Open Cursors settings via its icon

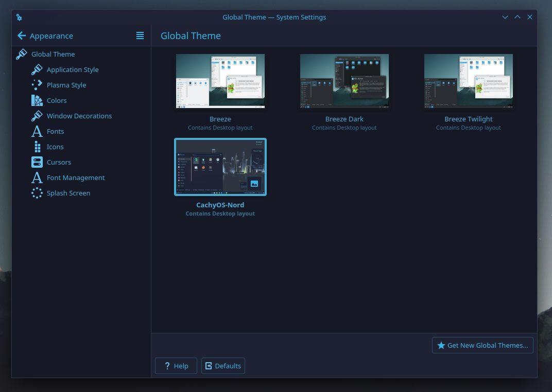[x=37, y=162]
